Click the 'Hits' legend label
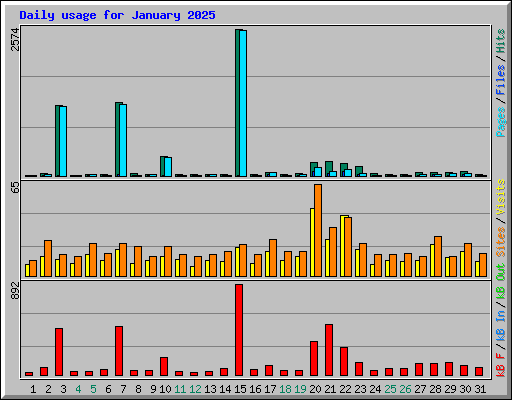The image size is (512, 400). click(x=501, y=41)
